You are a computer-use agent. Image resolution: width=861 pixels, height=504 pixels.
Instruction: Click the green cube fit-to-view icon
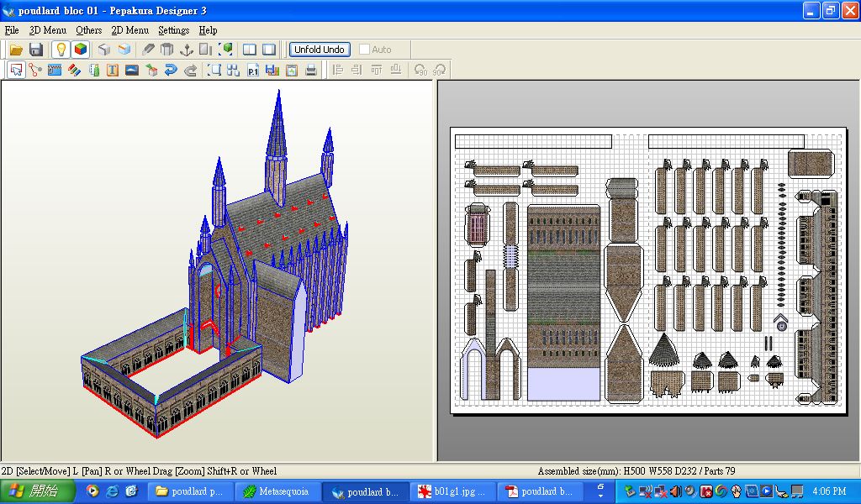pyautogui.click(x=225, y=50)
